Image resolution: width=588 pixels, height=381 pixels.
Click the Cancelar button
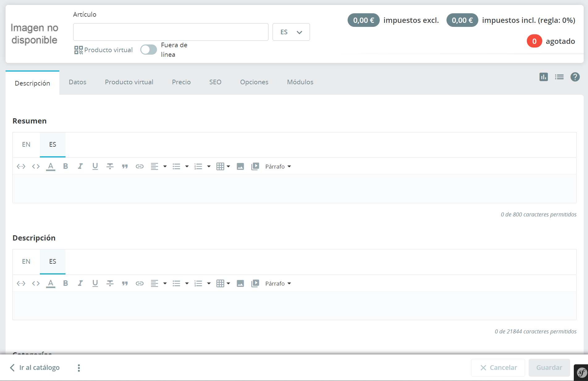[x=498, y=368]
